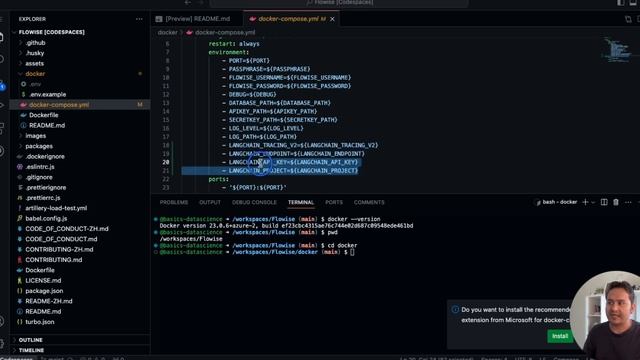The width and height of the screenshot is (640, 360).
Task: Select the docker-compose.yml editor tab
Action: point(288,19)
